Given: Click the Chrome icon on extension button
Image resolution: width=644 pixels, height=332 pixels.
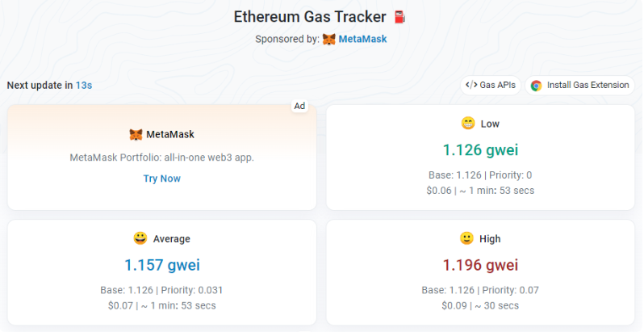Looking at the screenshot, I should click(536, 85).
